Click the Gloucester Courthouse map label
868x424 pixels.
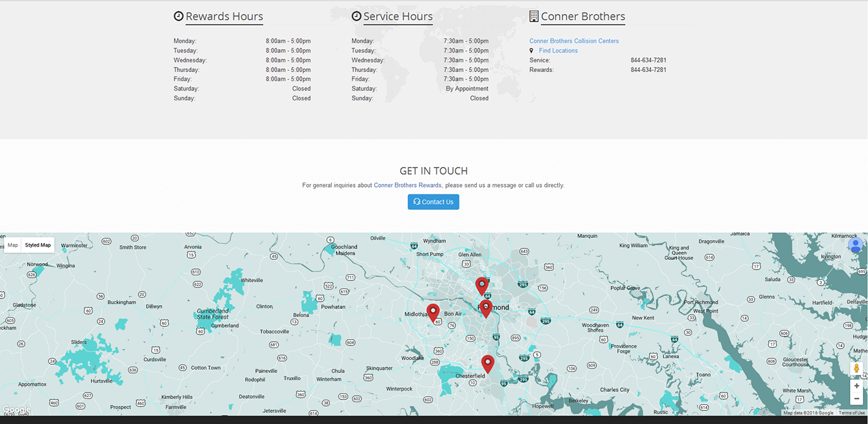tap(796, 362)
